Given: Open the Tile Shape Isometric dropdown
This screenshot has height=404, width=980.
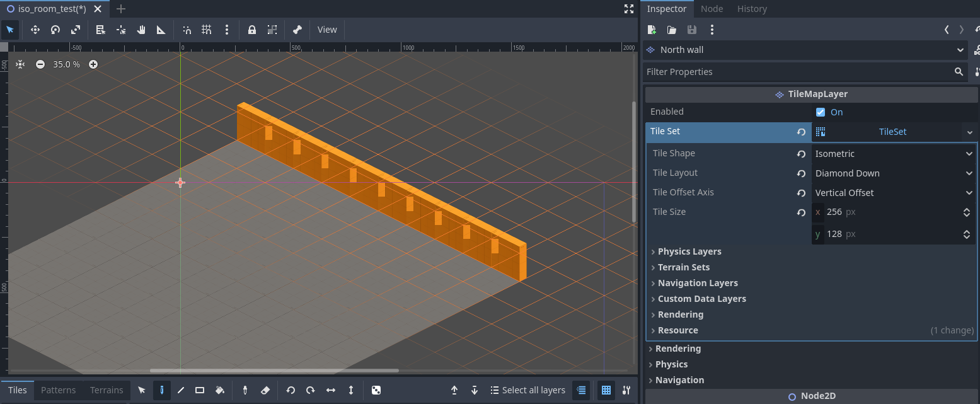Looking at the screenshot, I should (893, 154).
